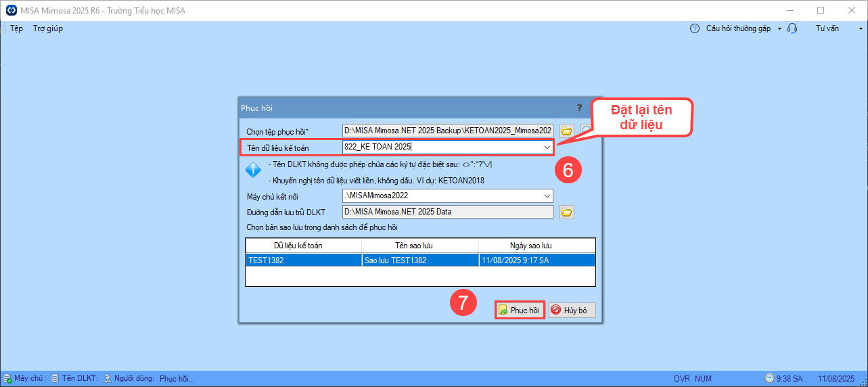Screen dimensions: 868x387
Task: Click the Đường dẫn lưu trữ DLKT field
Action: 448,212
